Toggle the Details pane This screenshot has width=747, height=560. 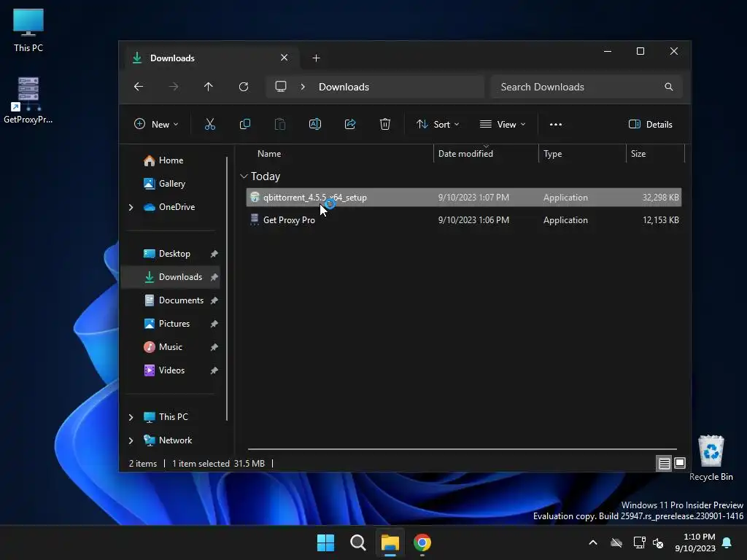pos(650,124)
